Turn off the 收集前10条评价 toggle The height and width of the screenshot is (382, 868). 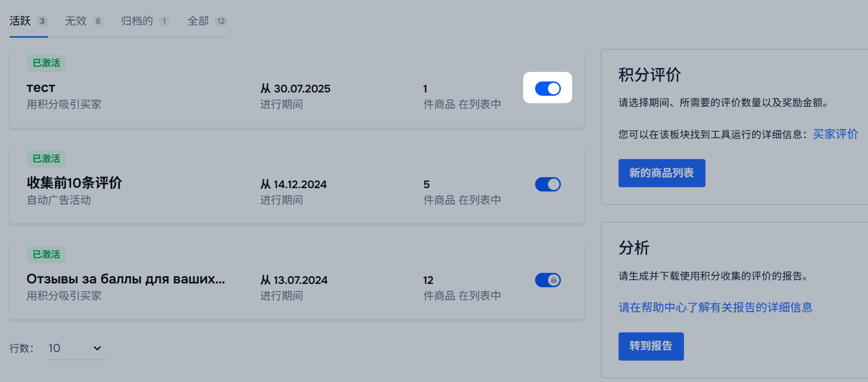tap(548, 184)
